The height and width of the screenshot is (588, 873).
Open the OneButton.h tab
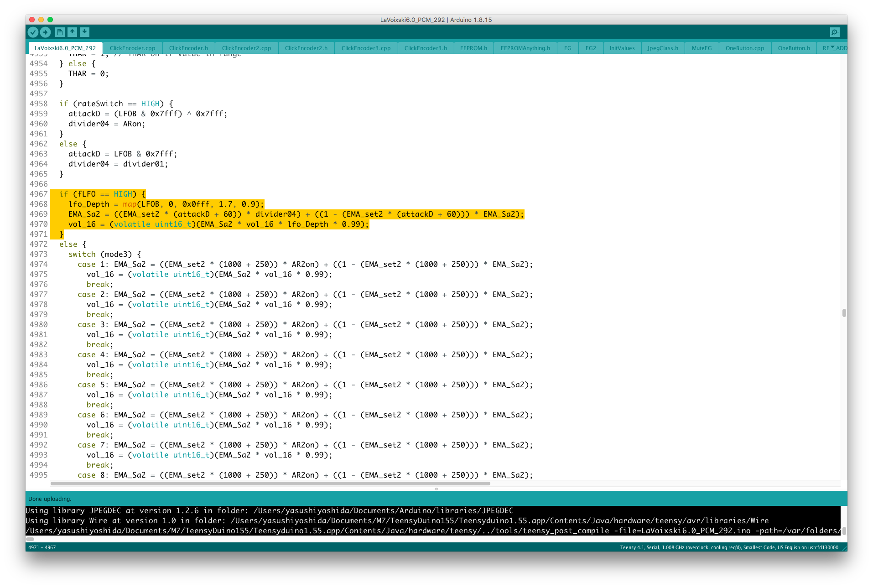pyautogui.click(x=794, y=48)
